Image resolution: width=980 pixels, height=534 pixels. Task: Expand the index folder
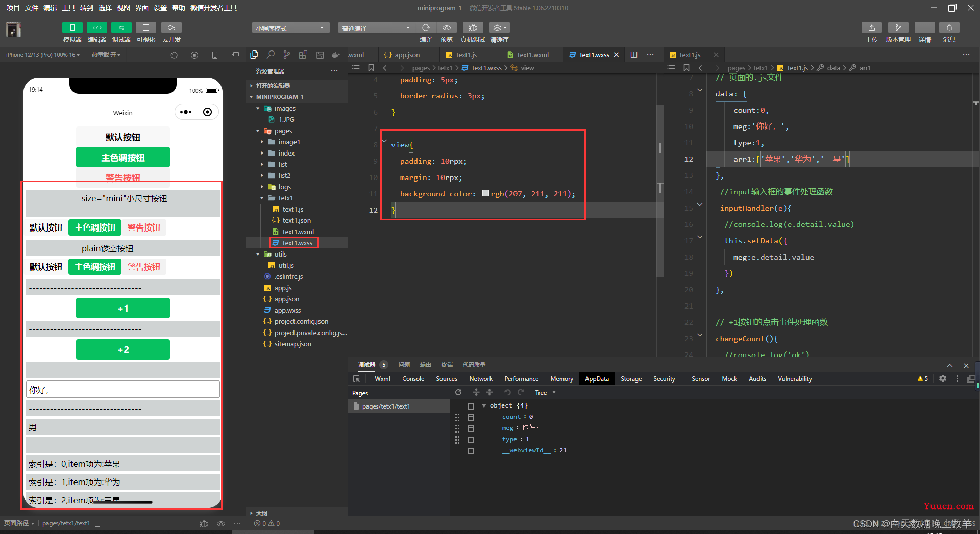coord(262,153)
